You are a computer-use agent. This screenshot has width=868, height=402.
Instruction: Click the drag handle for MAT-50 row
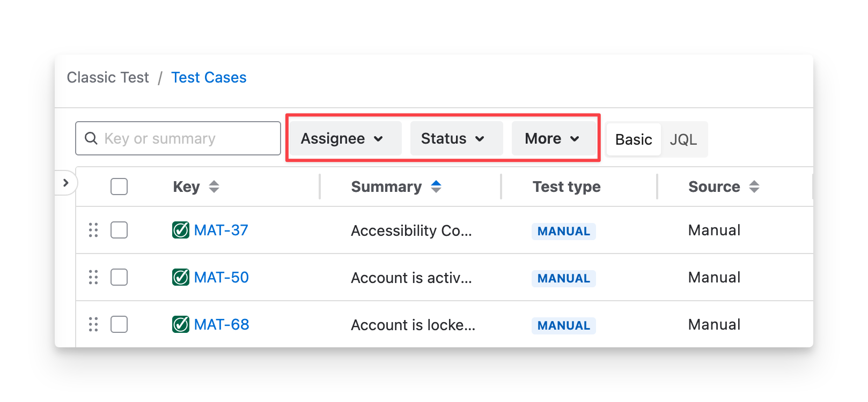(93, 277)
